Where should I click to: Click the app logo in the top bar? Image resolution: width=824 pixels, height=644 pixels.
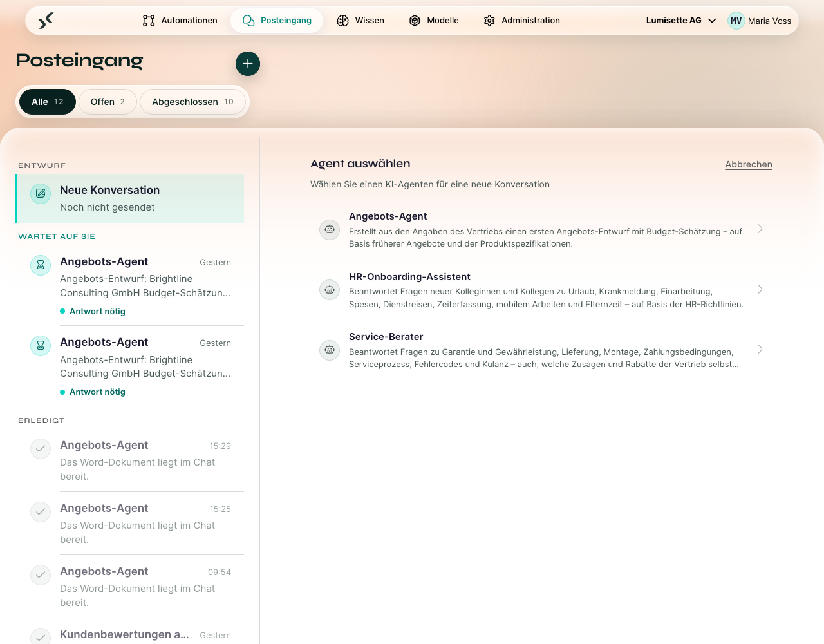46,21
